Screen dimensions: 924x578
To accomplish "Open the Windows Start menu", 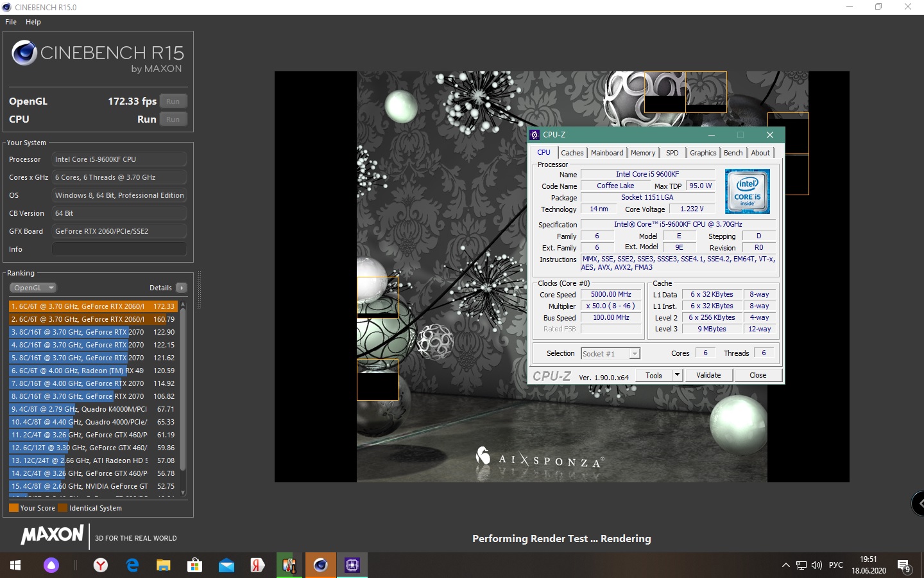I will (x=15, y=565).
